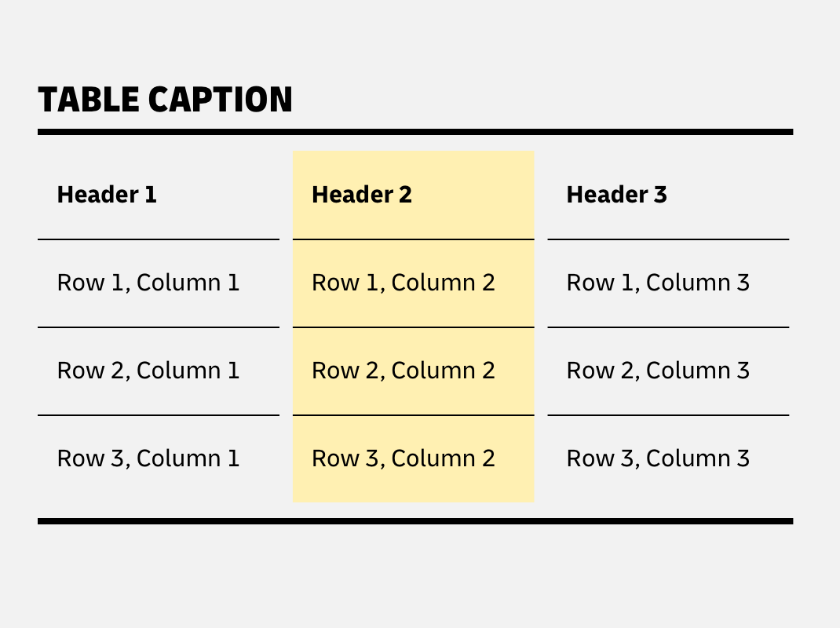Image resolution: width=840 pixels, height=628 pixels.
Task: Select the Row 2, Column 2 cell
Action: point(404,371)
